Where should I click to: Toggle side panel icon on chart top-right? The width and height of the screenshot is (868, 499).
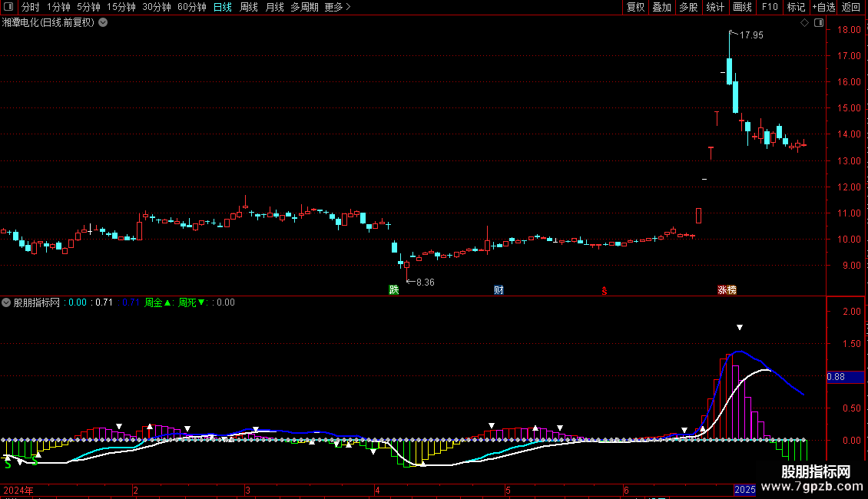(x=819, y=23)
